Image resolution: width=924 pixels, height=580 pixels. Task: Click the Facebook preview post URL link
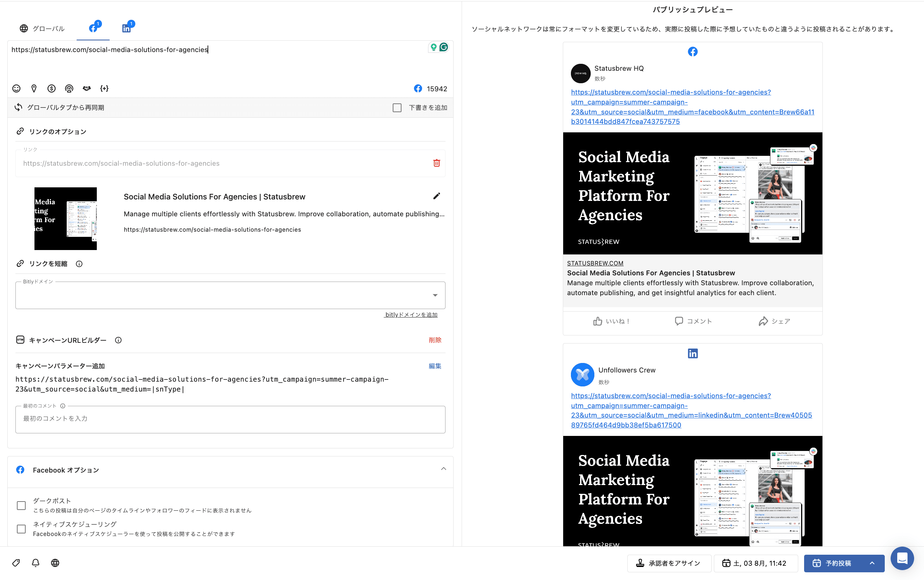pos(692,107)
